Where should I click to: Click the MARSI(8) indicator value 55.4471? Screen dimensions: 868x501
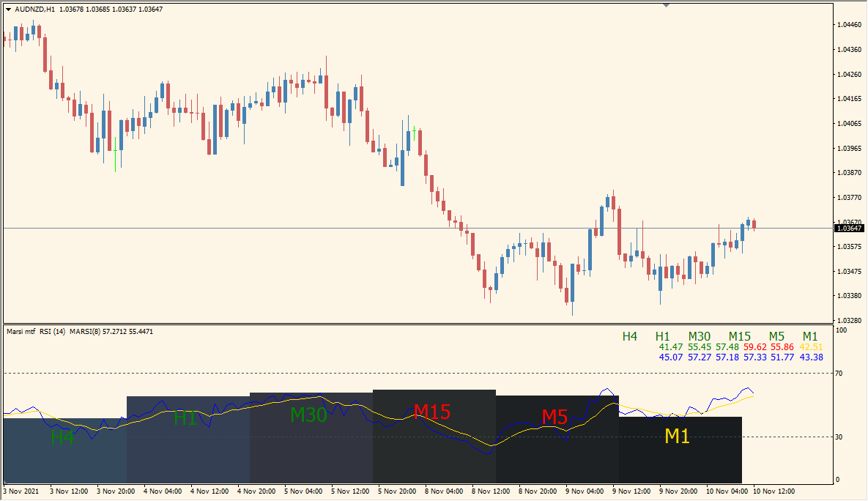tap(141, 332)
